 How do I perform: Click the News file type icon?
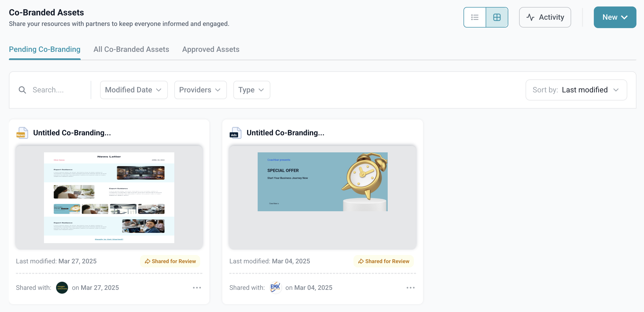pos(22,133)
